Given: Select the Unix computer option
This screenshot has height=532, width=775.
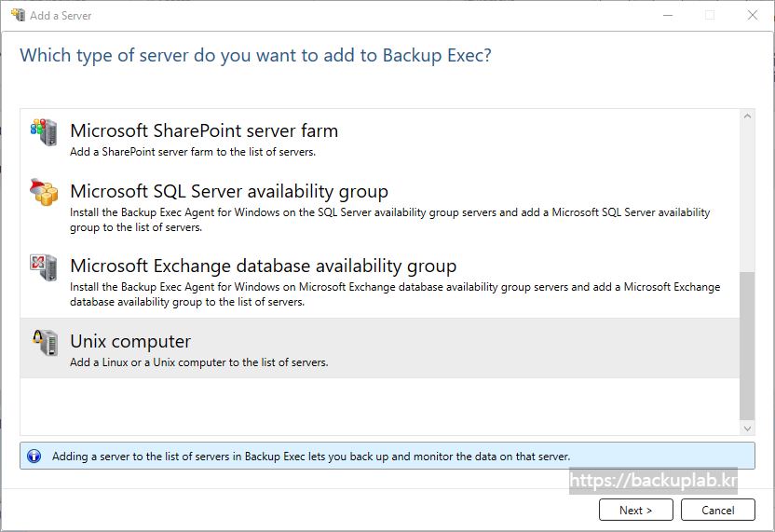Looking at the screenshot, I should coord(130,341).
